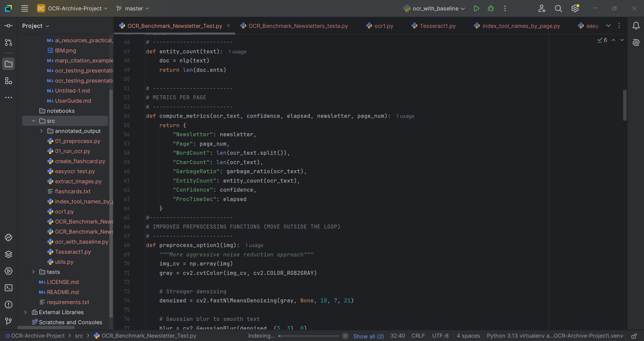The image size is (644, 341).
Task: Open the Notifications bell
Action: point(637,26)
